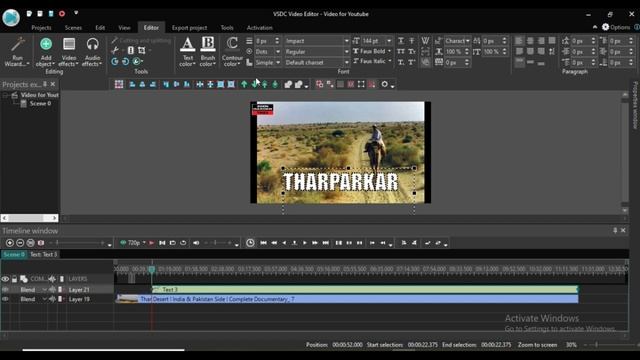Open the Activation tab
The width and height of the screenshot is (640, 360).
coord(259,28)
